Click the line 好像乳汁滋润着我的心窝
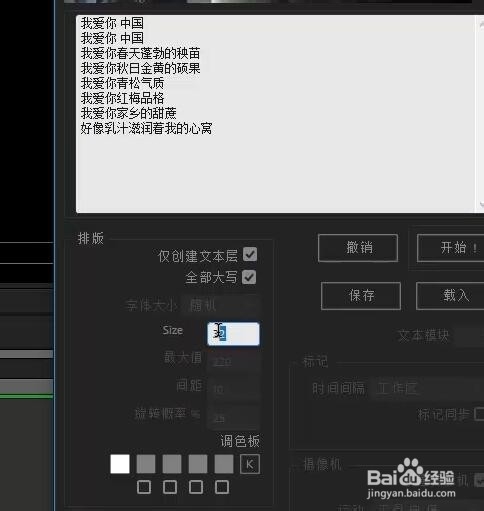 pos(146,128)
